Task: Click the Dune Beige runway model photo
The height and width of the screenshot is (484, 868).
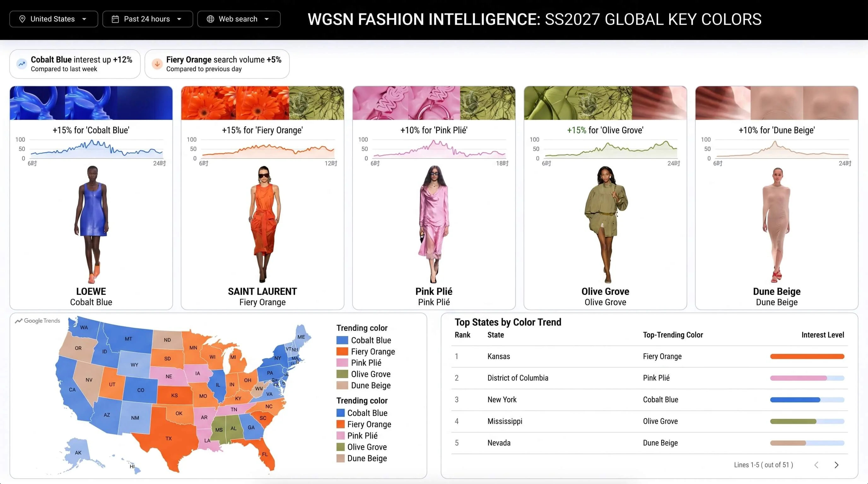Action: [x=777, y=225]
